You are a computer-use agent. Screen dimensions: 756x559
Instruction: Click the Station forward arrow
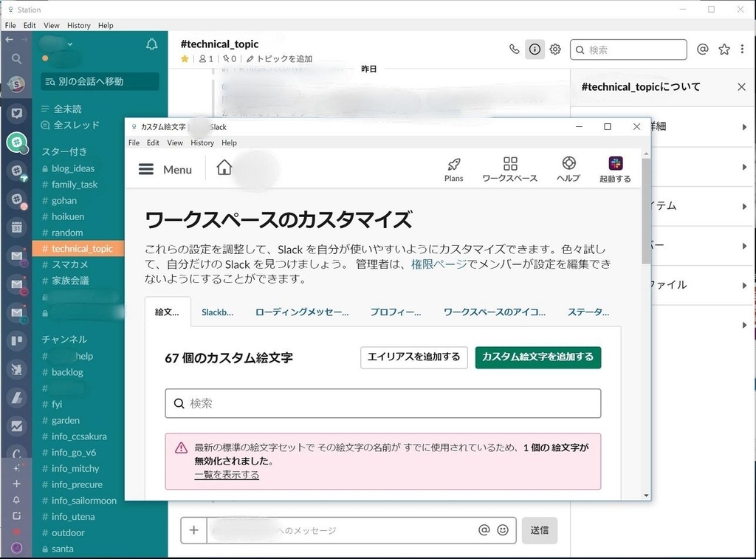[x=24, y=39]
